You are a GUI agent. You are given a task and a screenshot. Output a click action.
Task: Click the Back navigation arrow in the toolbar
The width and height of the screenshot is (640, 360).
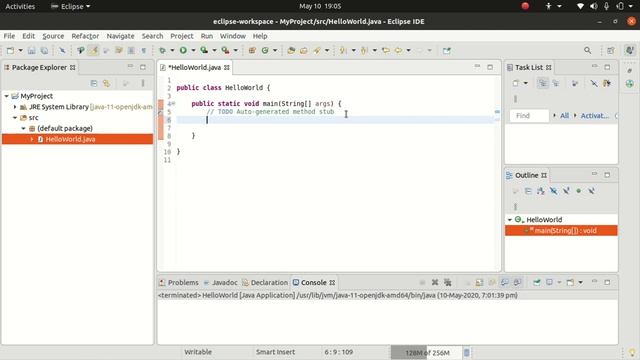point(398,51)
